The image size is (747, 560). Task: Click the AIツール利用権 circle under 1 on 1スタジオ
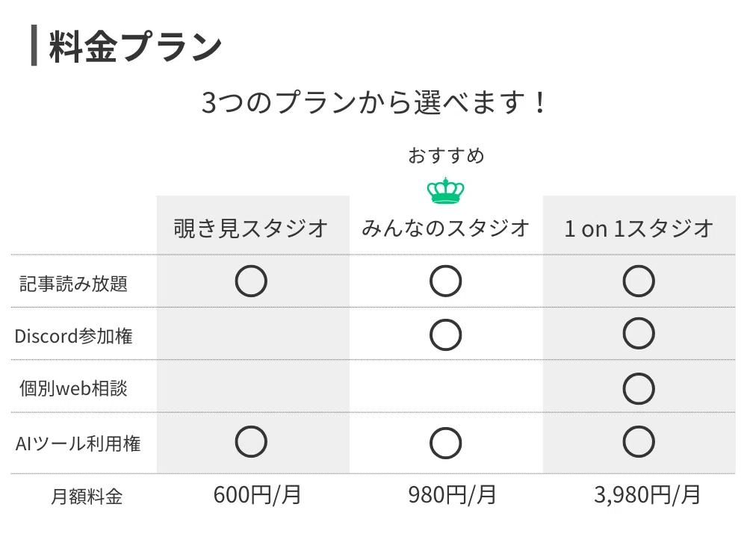pyautogui.click(x=639, y=441)
